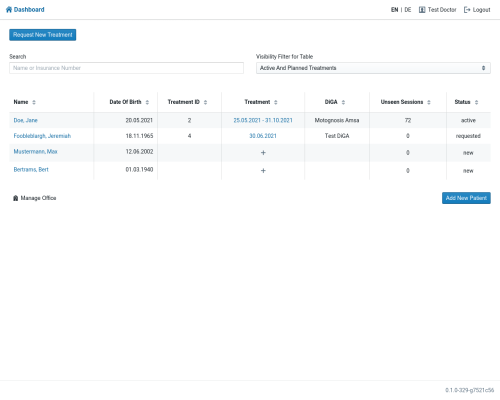Click the Test Doctor profile icon
The width and height of the screenshot is (500, 400).
pos(422,10)
